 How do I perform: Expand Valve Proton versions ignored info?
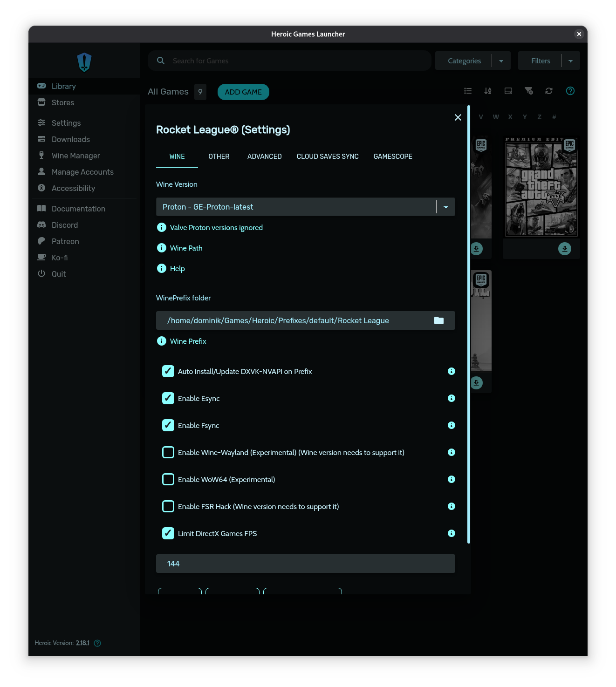pyautogui.click(x=210, y=227)
